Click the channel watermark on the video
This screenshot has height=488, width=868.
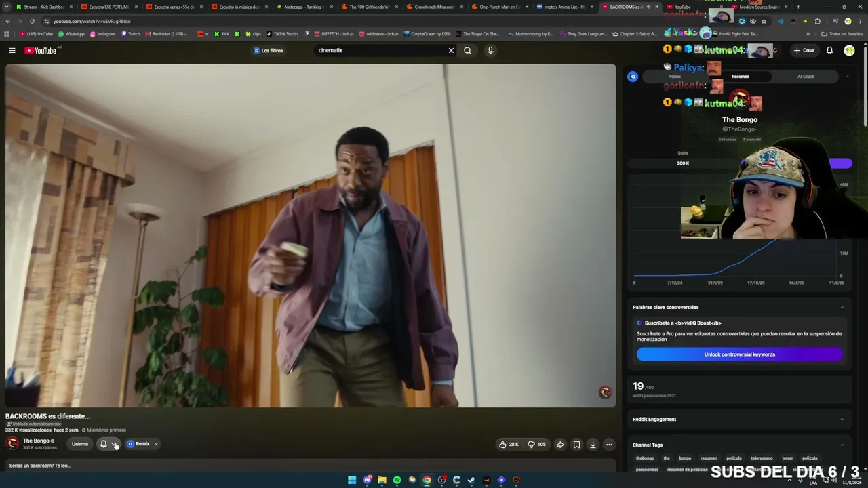tap(605, 392)
